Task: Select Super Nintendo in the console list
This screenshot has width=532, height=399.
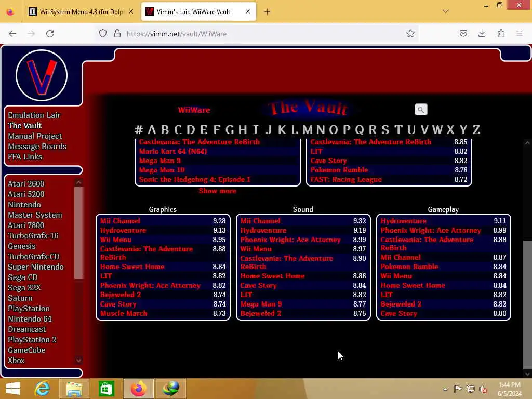Action: (x=36, y=267)
